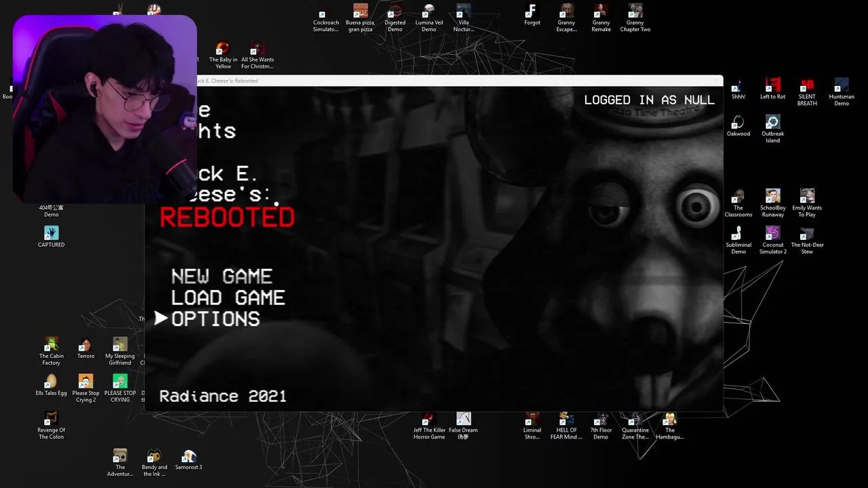Open the Emily Wants To Play icon
The width and height of the screenshot is (868, 488).
[x=807, y=204]
